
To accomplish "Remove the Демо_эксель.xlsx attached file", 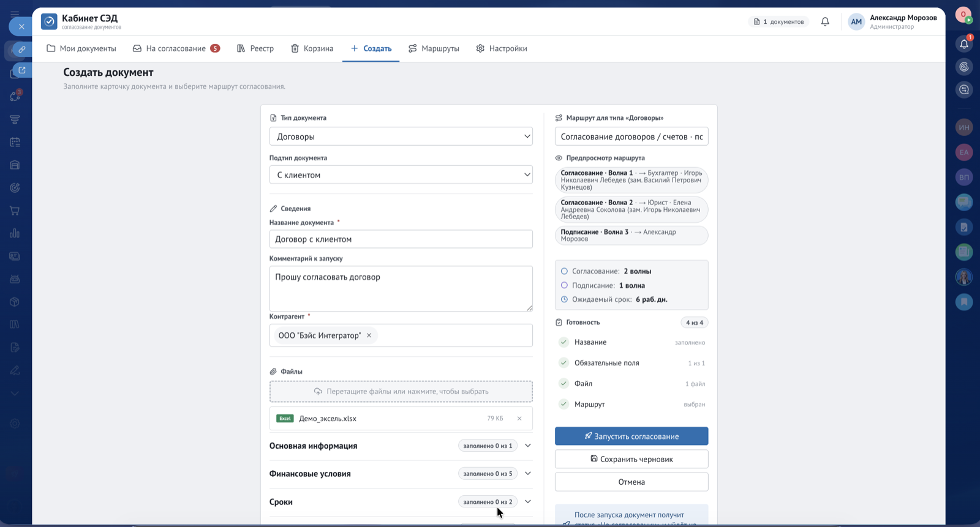I will 519,419.
